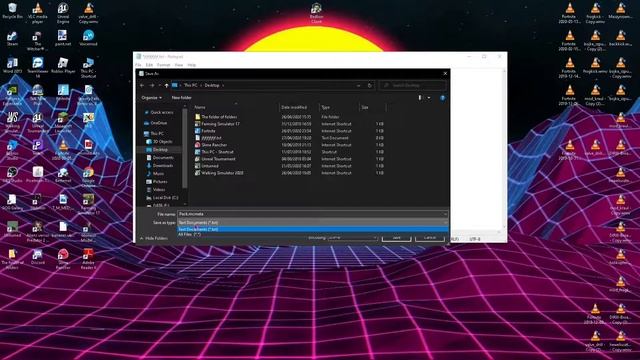
Task: Select OneDrive in navigation pane
Action: pyautogui.click(x=159, y=123)
